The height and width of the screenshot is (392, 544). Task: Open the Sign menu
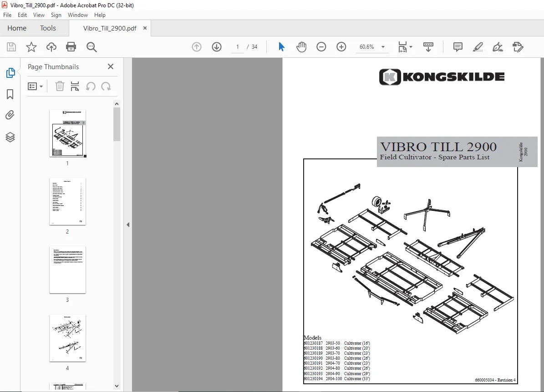pyautogui.click(x=56, y=15)
